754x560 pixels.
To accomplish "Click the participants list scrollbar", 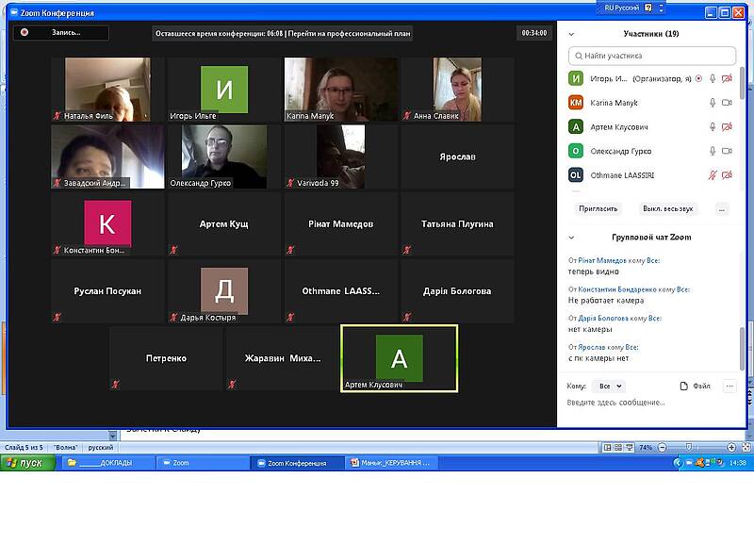I will pyautogui.click(x=742, y=83).
